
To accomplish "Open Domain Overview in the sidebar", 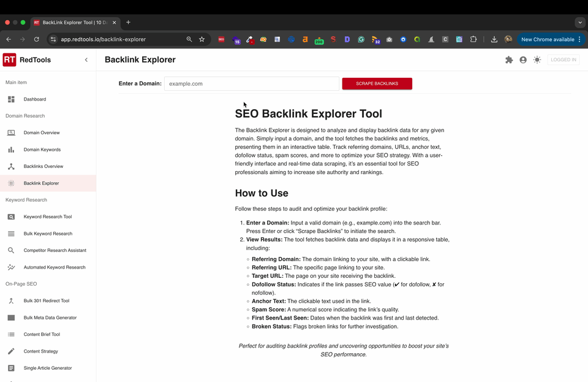I will coord(48,132).
